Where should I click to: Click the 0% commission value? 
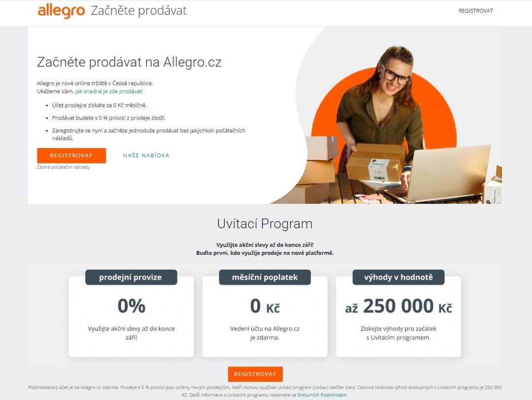tap(132, 306)
